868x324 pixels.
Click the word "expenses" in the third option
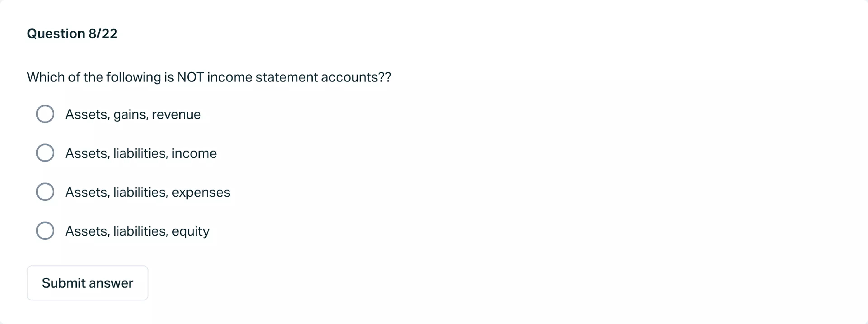point(201,192)
